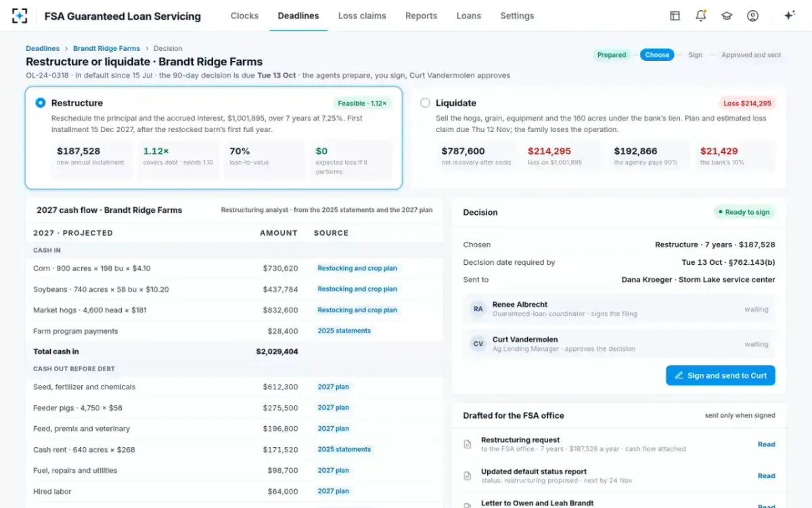The height and width of the screenshot is (508, 812).
Task: Click Renee Albrecht's RA avatar
Action: click(478, 309)
